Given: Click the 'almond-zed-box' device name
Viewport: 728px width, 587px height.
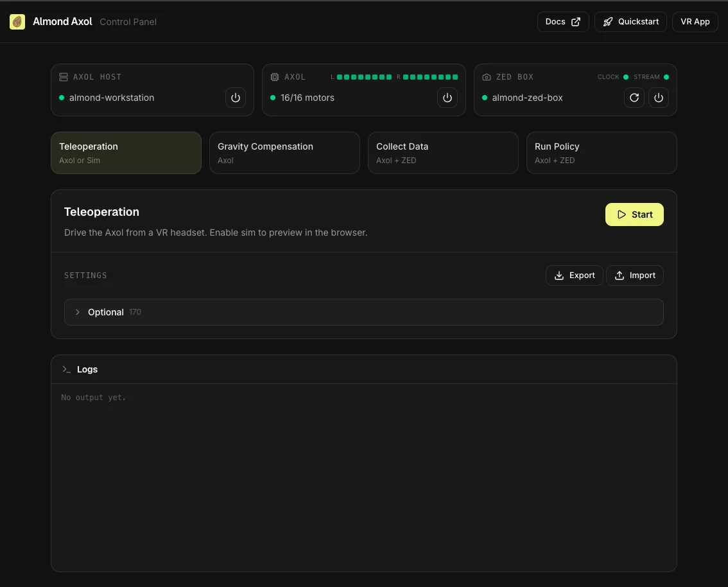Looking at the screenshot, I should click(527, 98).
